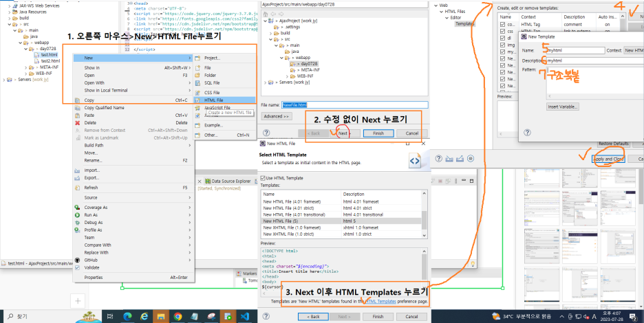Viewport: 644px width, 323px height.
Task: Expand the build folder in wizard tree
Action: coord(270,33)
